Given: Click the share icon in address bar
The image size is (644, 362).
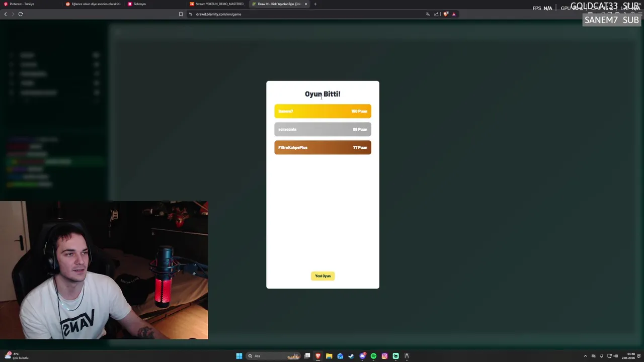Looking at the screenshot, I should [436, 14].
